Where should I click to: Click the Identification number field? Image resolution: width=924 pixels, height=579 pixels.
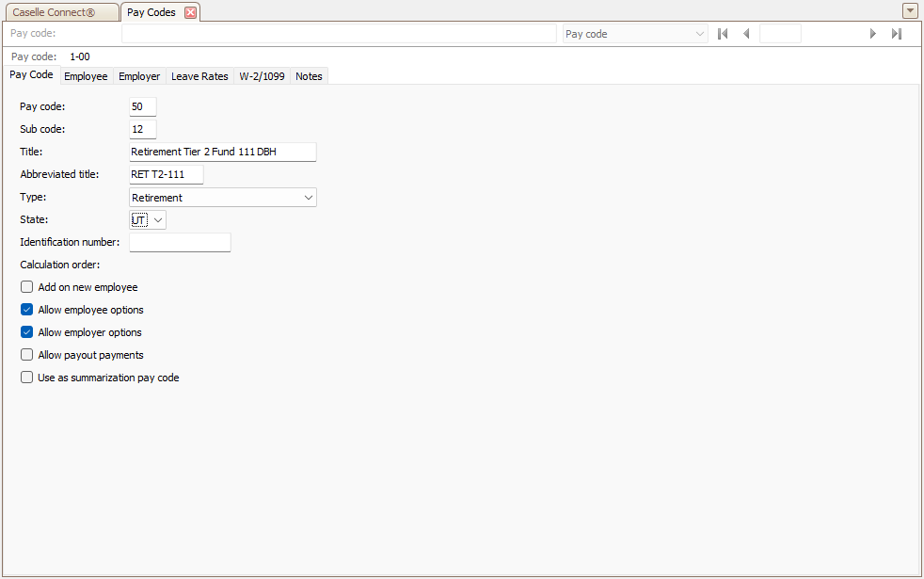pos(180,243)
